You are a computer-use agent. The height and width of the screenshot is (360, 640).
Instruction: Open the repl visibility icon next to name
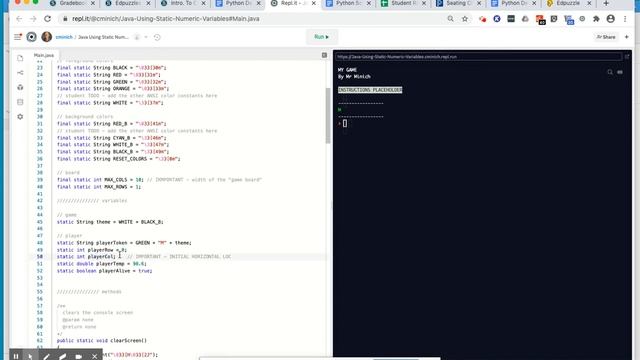137,37
